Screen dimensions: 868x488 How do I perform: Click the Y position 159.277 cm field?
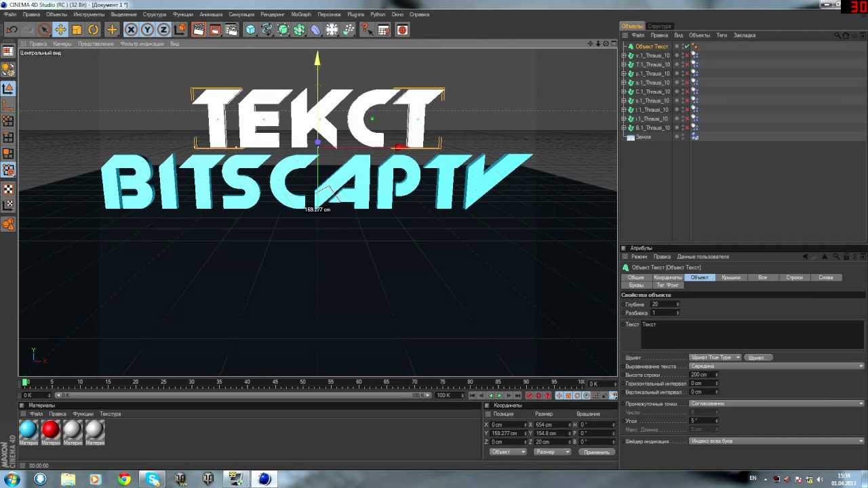(509, 433)
